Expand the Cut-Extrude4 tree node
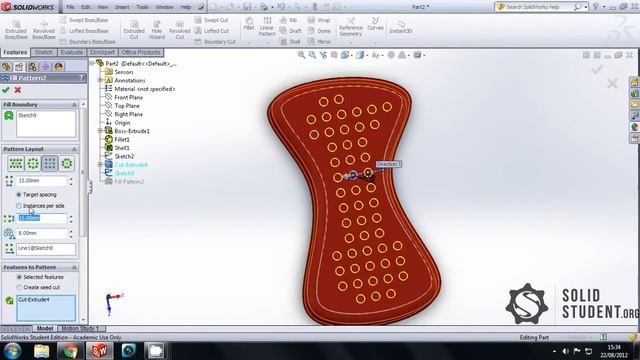 (x=100, y=164)
